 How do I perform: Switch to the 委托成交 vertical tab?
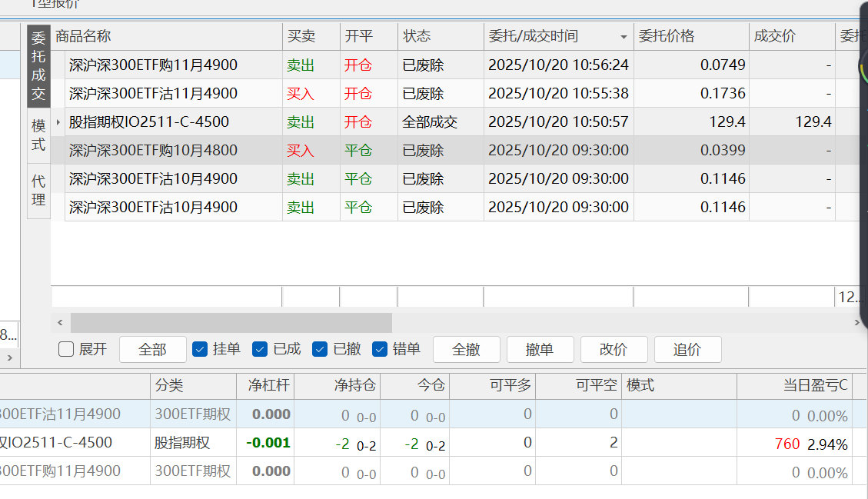(38, 65)
